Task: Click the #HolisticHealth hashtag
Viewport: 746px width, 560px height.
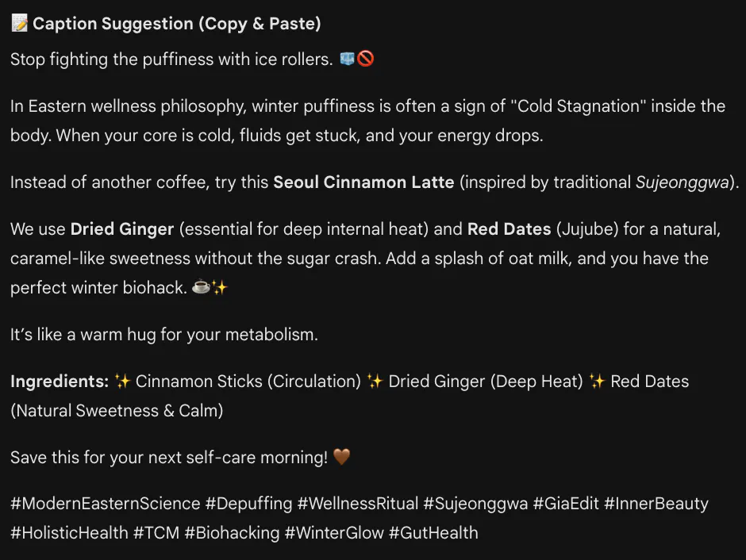Action: coord(69,533)
